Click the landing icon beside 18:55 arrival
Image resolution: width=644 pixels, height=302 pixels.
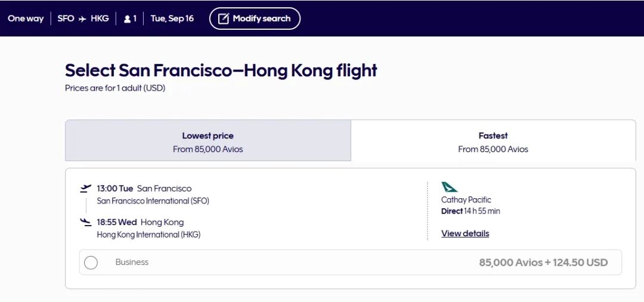(x=86, y=222)
